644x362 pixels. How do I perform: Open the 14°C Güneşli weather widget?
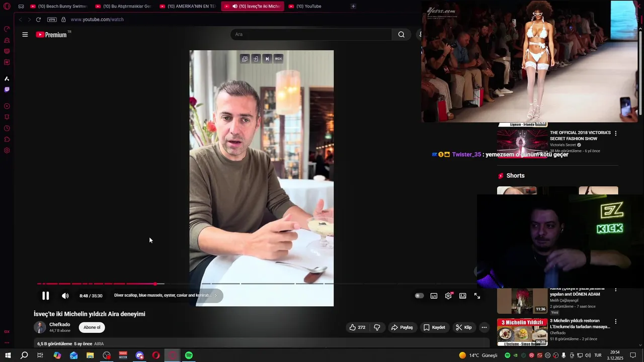pos(478,355)
